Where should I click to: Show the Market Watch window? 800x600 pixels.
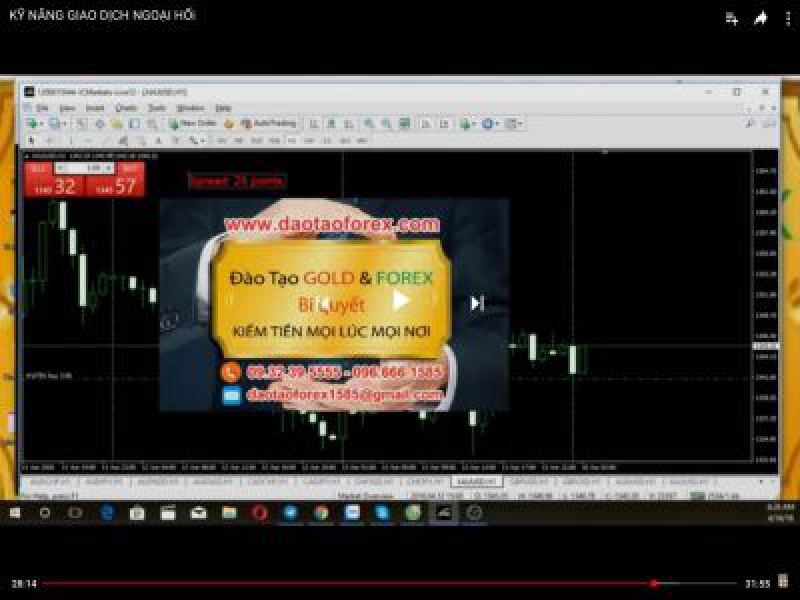[82, 123]
